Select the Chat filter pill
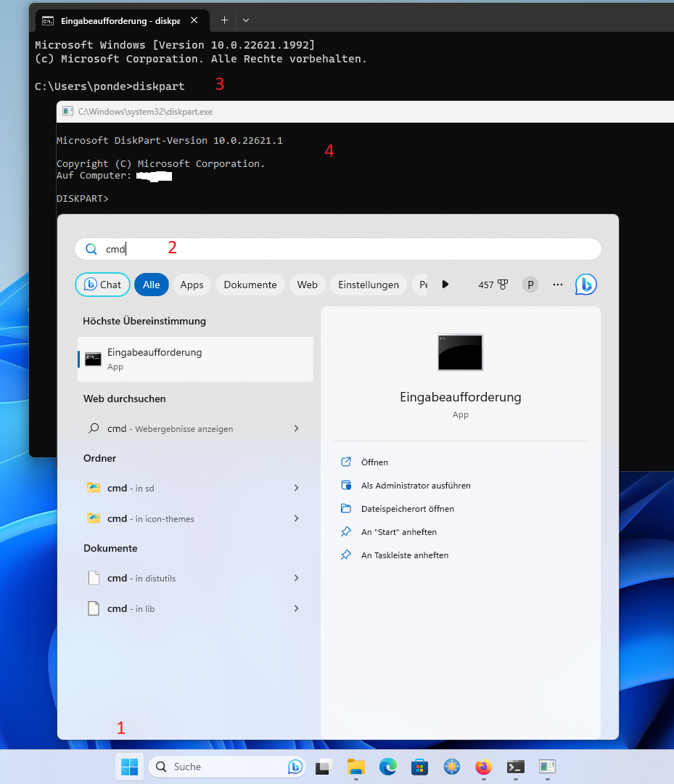 click(x=102, y=285)
